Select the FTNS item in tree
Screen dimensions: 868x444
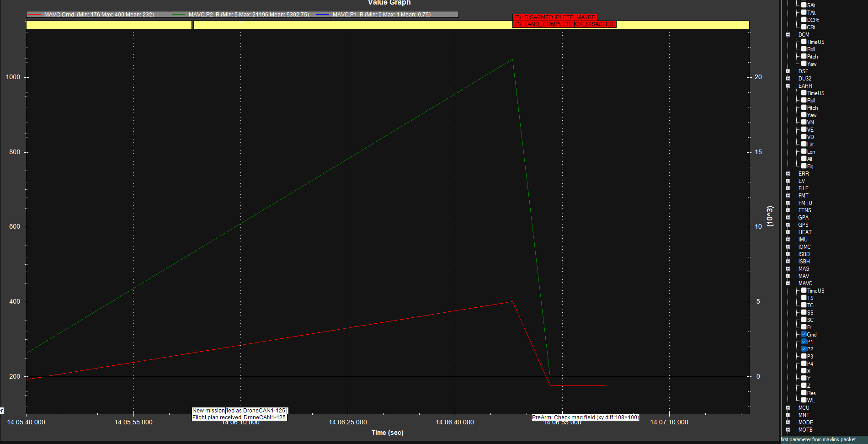(x=804, y=210)
